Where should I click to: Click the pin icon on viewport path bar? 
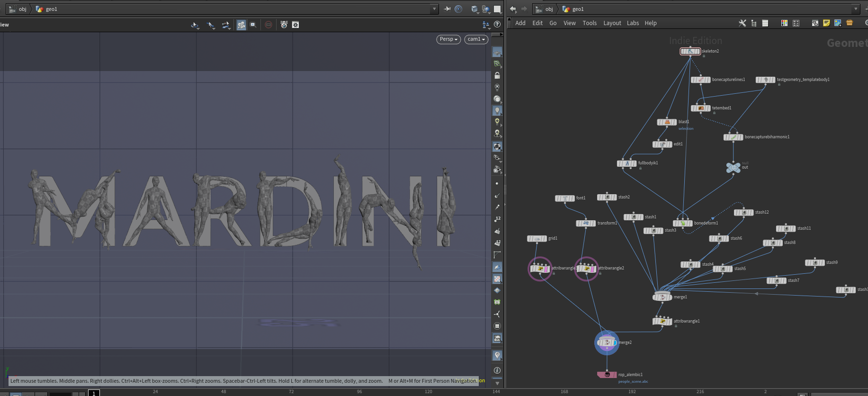click(x=447, y=9)
